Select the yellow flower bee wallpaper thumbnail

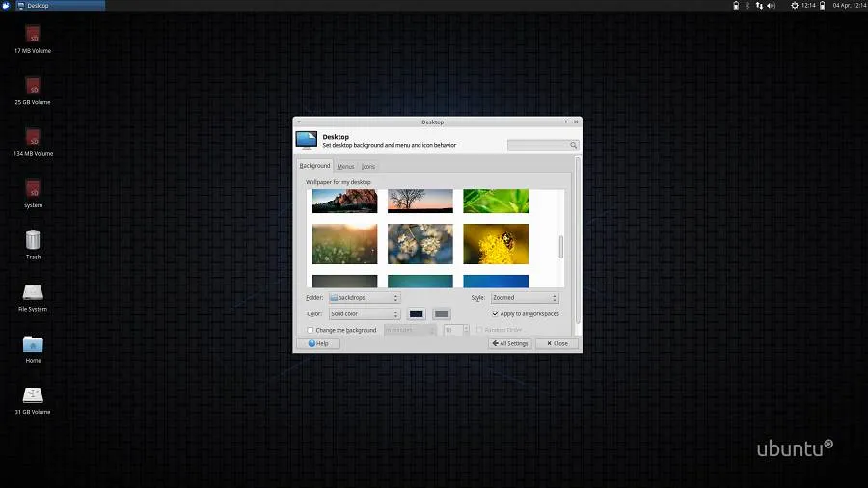(x=496, y=244)
